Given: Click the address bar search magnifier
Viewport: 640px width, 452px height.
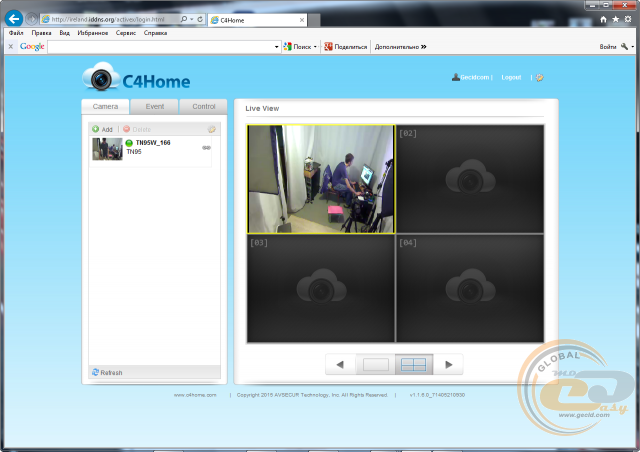Looking at the screenshot, I should tap(184, 19).
